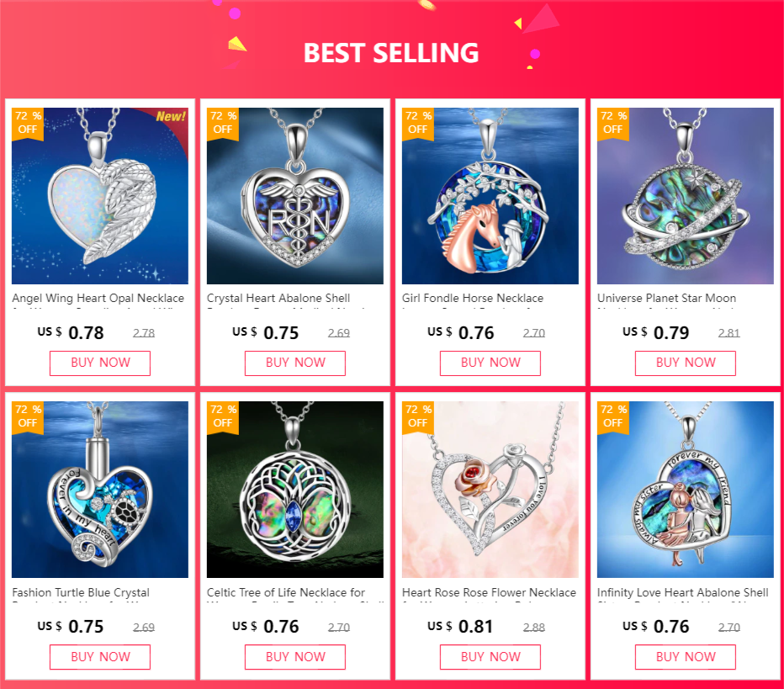
Task: Click BUY NOW for Fashion Turtle Blue Crystal
Action: tap(100, 657)
